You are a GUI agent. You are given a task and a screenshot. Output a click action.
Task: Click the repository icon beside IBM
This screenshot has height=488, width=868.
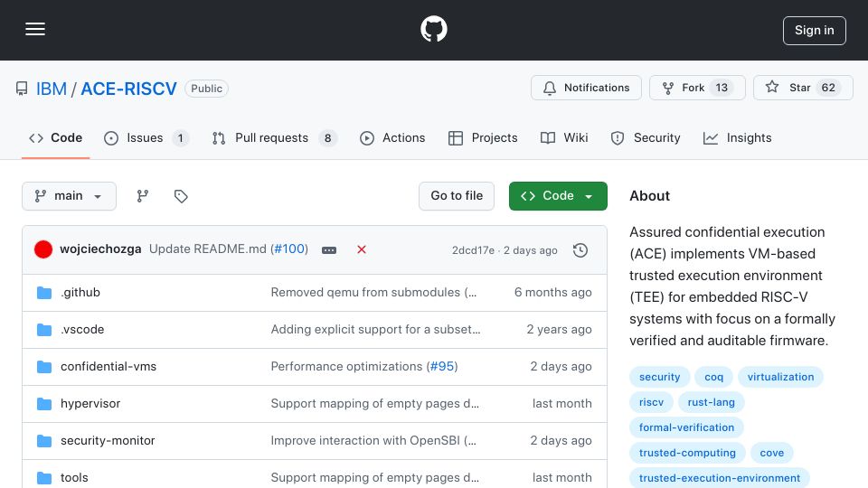click(22, 89)
